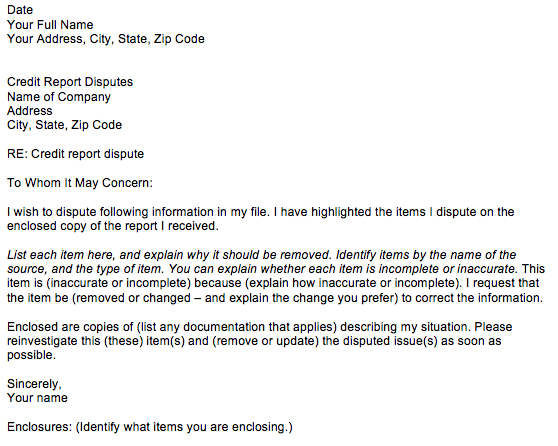
Task: Click the 'RE: Credit report dispute' subject line
Action: 75,154
